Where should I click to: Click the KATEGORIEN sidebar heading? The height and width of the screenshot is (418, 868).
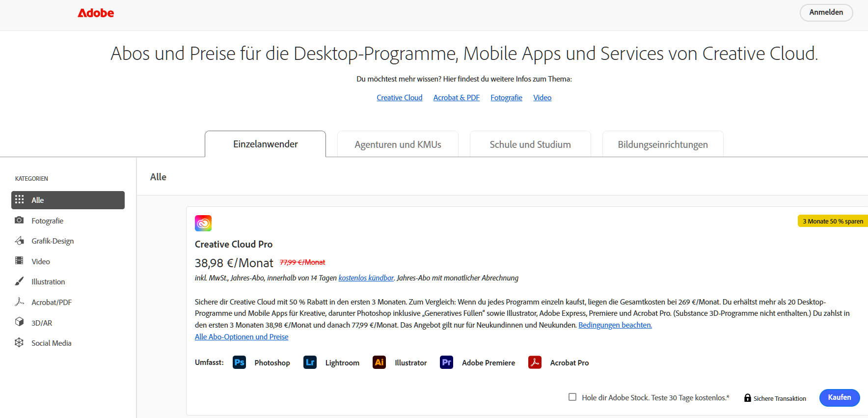tap(31, 179)
